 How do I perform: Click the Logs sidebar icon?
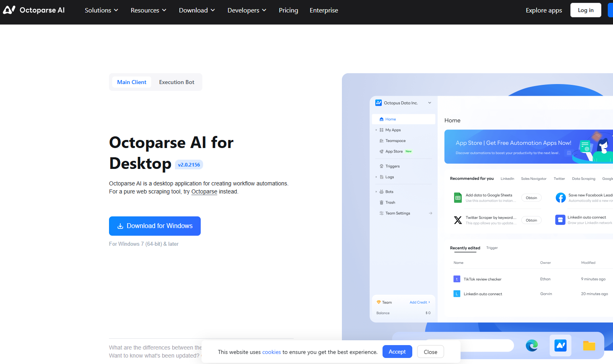[x=381, y=177]
